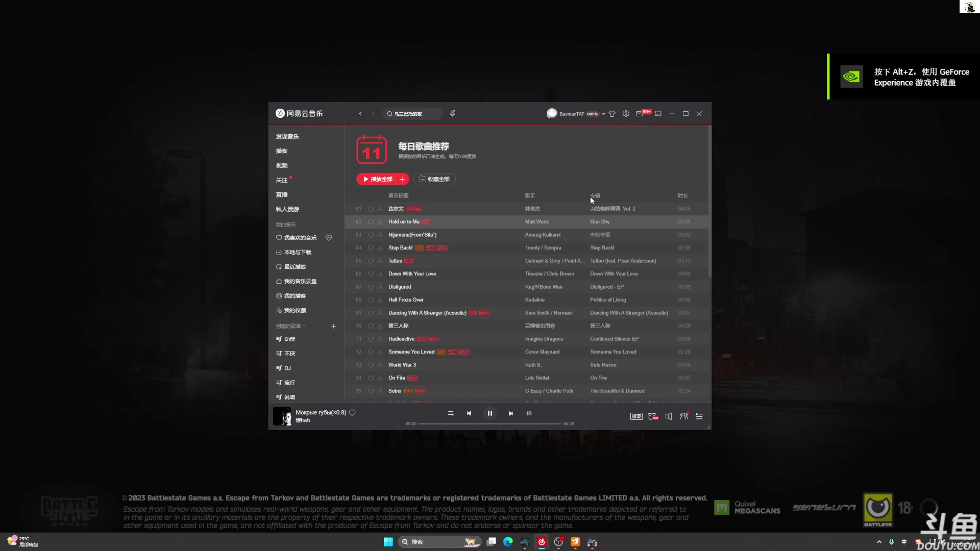Open the listen together people icon
This screenshot has height=551, width=980.
click(684, 416)
